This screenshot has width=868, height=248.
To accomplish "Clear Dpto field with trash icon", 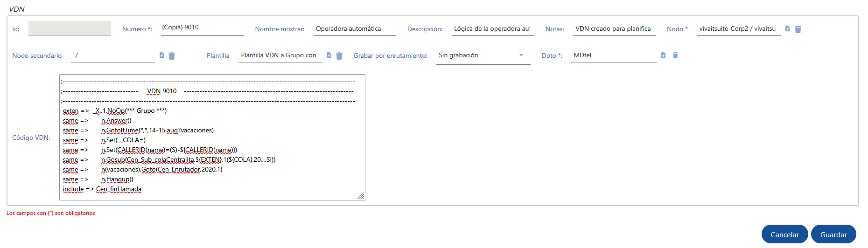I will [x=675, y=55].
